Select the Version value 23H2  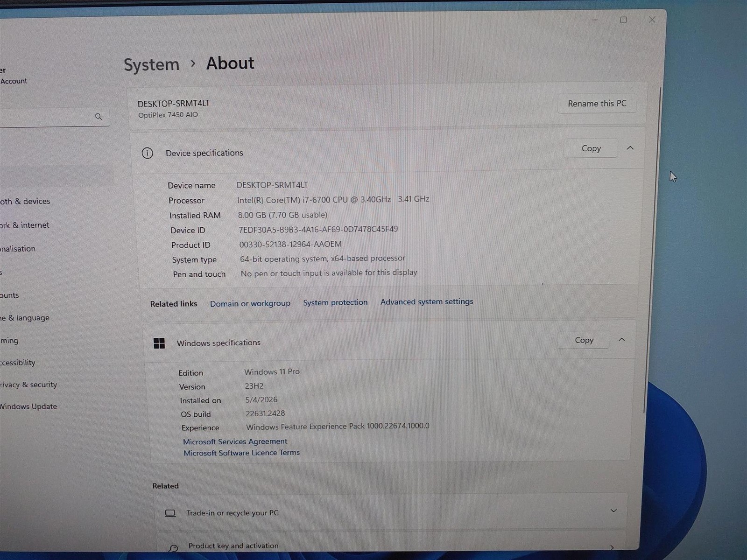click(x=254, y=386)
